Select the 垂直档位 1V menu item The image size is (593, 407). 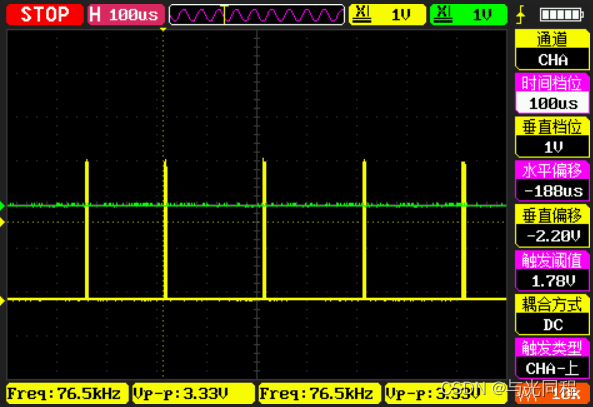pos(552,137)
